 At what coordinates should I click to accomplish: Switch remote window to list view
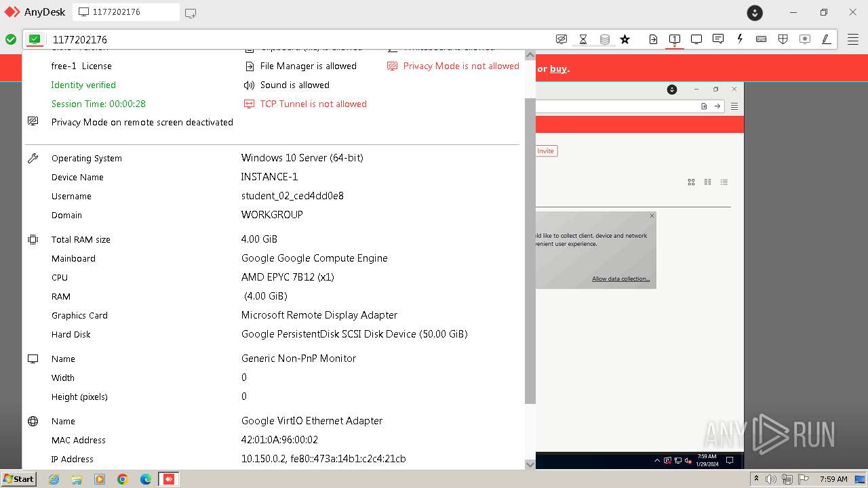724,182
